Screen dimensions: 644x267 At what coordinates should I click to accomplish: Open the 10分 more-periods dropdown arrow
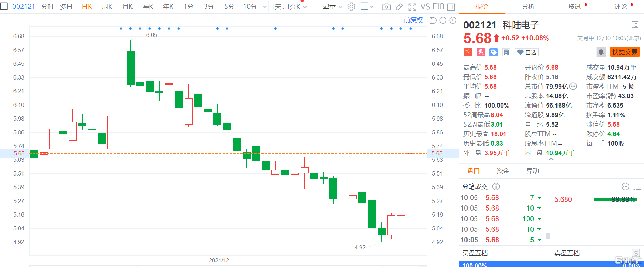pos(265,7)
